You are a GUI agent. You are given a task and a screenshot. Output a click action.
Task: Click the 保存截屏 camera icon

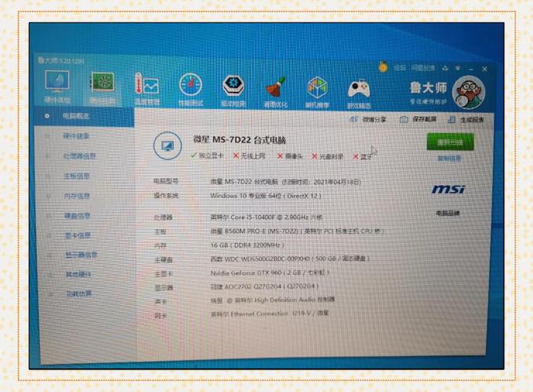click(x=404, y=119)
